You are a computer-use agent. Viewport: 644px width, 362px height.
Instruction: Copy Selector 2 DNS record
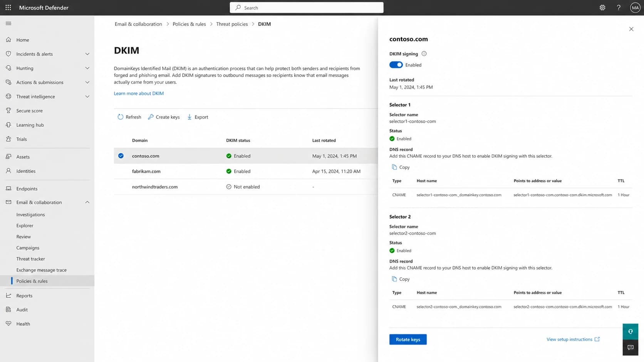401,279
